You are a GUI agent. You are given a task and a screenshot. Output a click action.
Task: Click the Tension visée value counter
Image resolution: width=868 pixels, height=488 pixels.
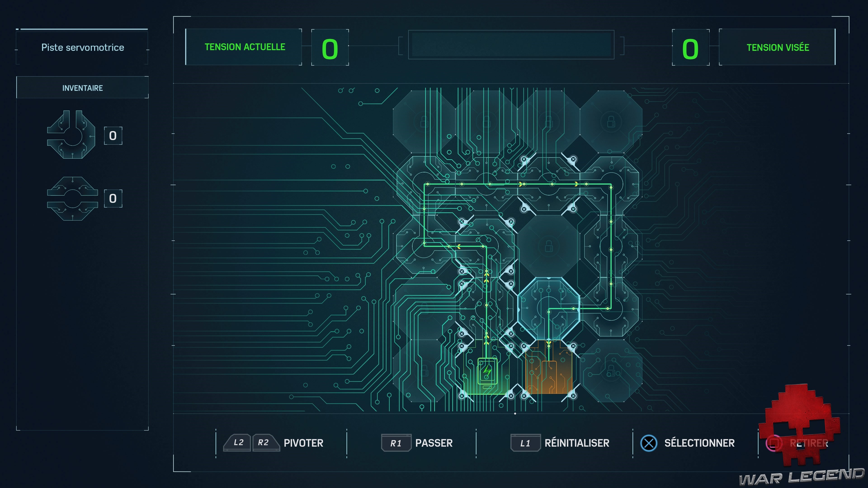click(x=690, y=48)
